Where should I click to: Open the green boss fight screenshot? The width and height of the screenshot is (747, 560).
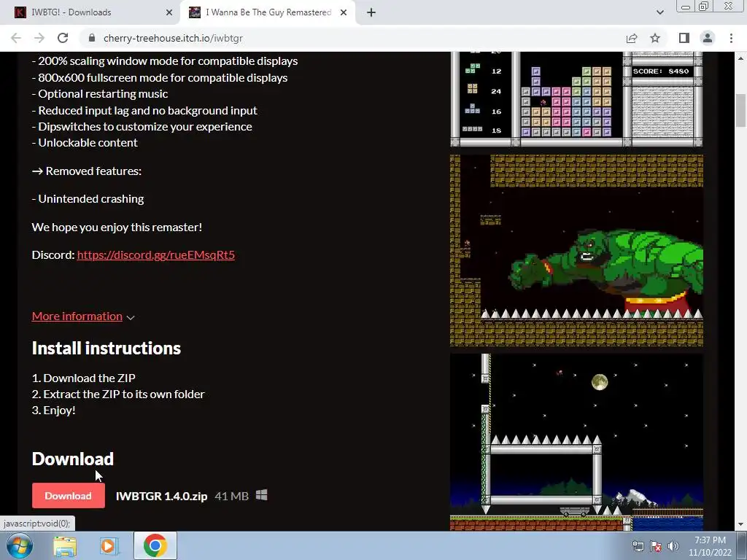tap(576, 251)
